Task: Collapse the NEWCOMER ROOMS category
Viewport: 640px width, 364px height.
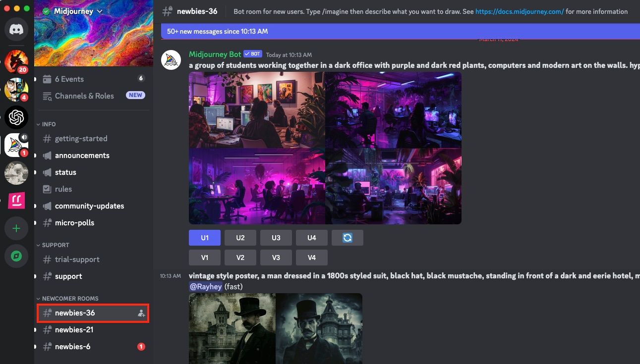Action: click(x=67, y=299)
